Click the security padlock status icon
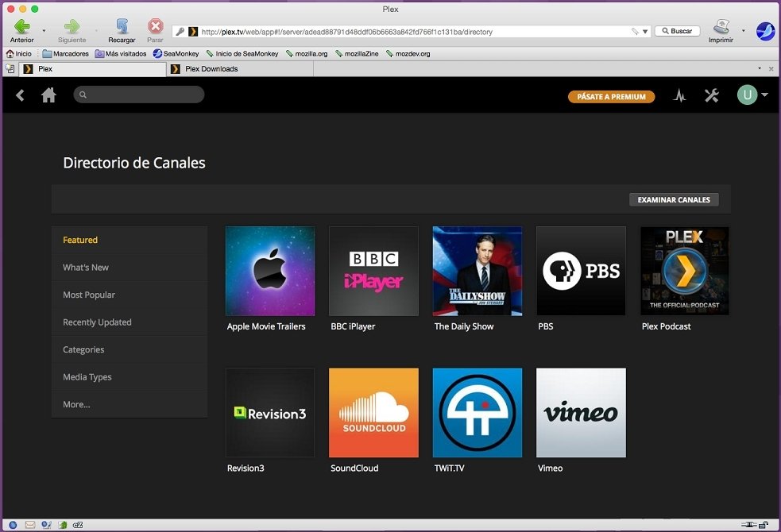 point(764,525)
